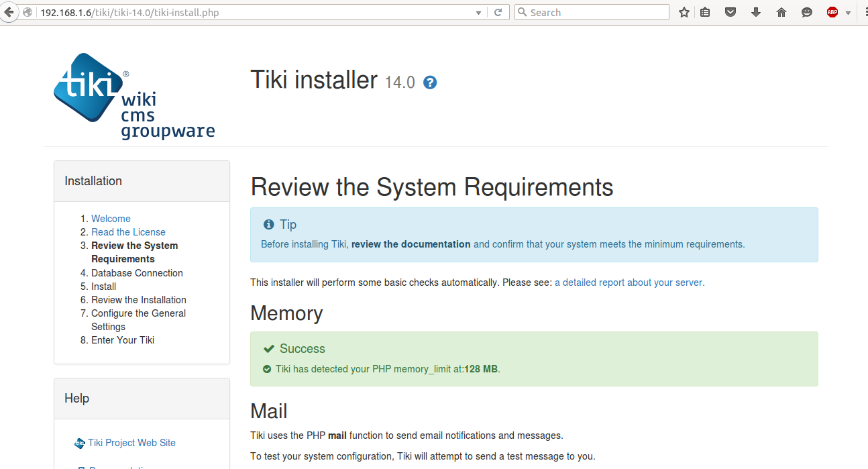Visit the Tiki Project Web Site link

tap(131, 443)
